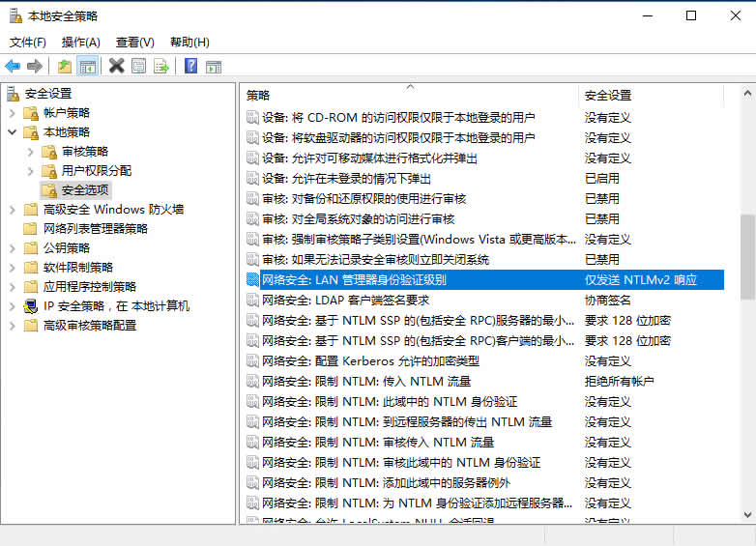Image resolution: width=756 pixels, height=546 pixels.
Task: Expand the 审核策略 subnode
Action: tap(30, 152)
